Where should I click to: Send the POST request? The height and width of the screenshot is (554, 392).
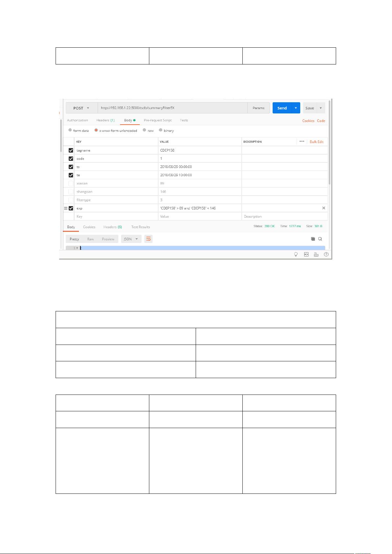[x=282, y=108]
